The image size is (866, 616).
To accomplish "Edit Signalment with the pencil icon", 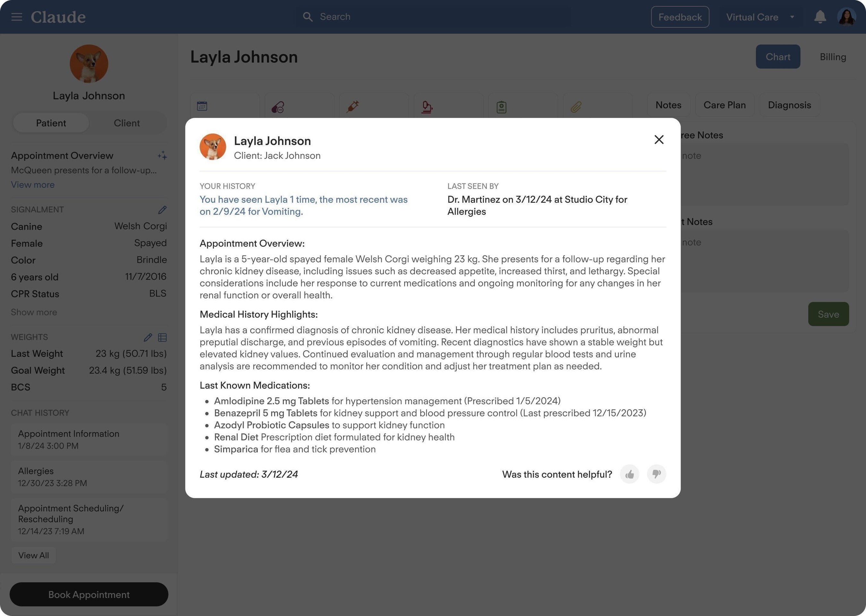I will (162, 210).
